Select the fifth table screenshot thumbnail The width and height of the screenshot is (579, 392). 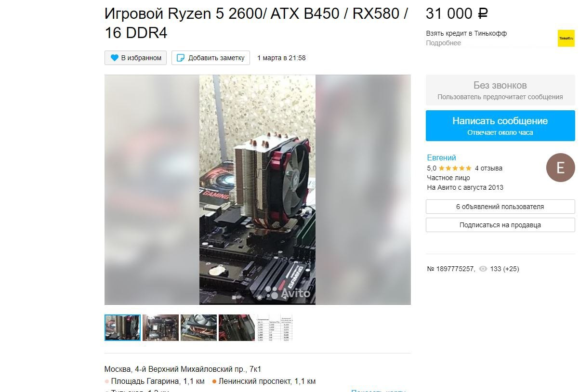[275, 328]
